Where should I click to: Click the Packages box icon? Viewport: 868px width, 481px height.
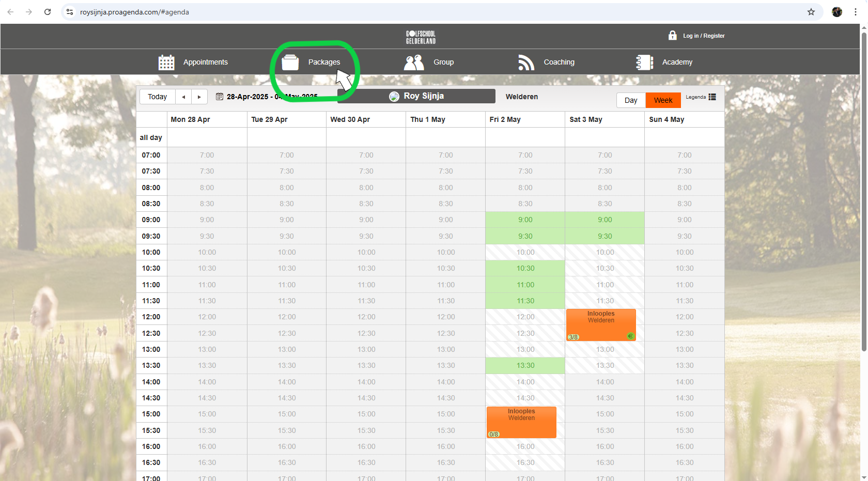290,63
